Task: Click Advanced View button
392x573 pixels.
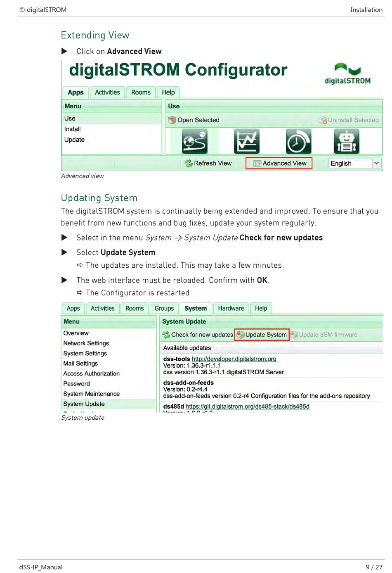Action: pos(279,163)
